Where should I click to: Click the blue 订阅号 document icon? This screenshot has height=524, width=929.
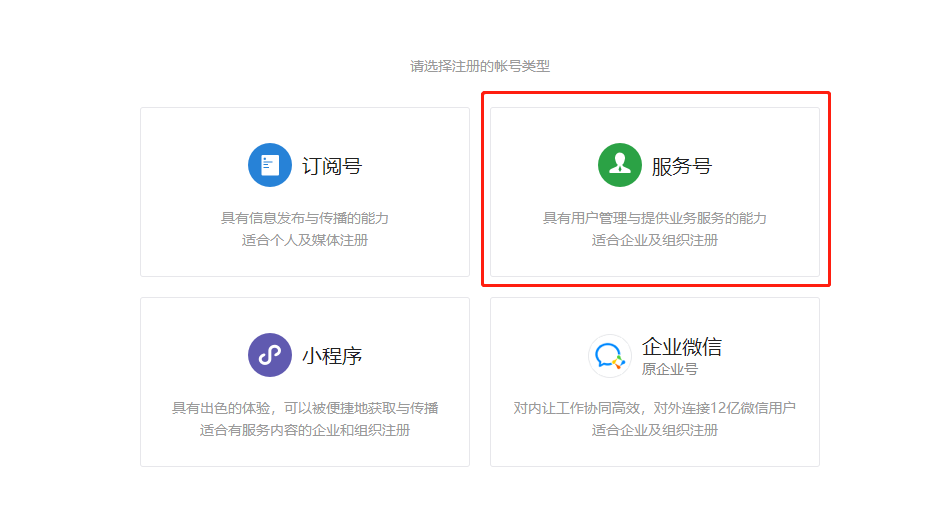(270, 165)
